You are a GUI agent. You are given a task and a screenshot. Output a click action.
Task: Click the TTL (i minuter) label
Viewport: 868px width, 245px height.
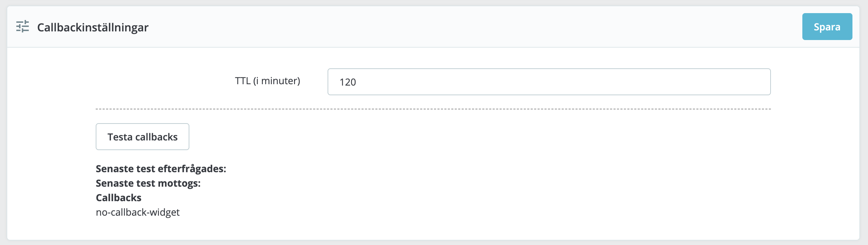(267, 81)
